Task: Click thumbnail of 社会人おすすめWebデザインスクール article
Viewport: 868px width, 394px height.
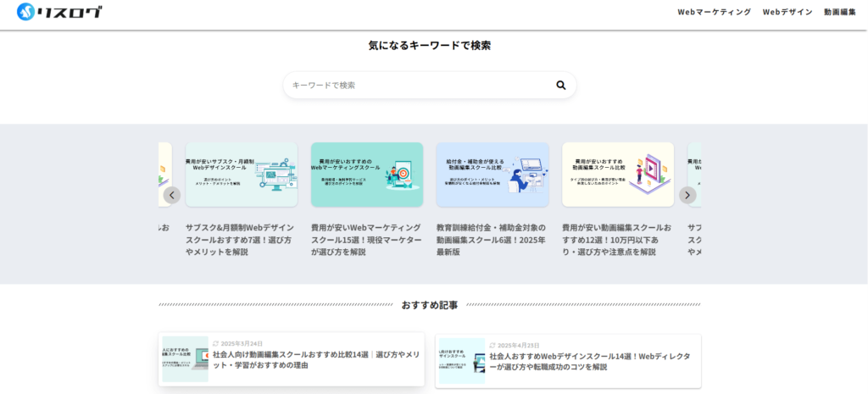Action: (461, 361)
